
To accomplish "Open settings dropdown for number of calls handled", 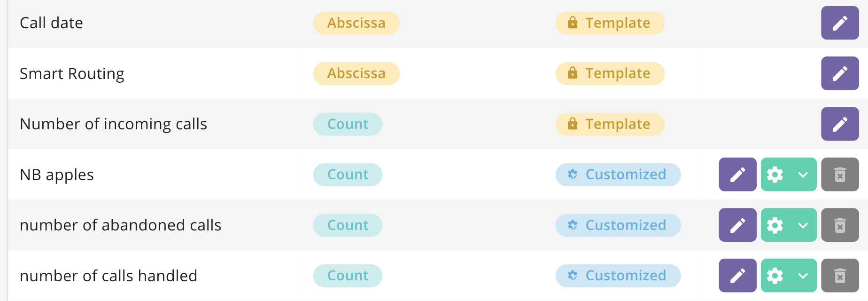I will coord(789,276).
